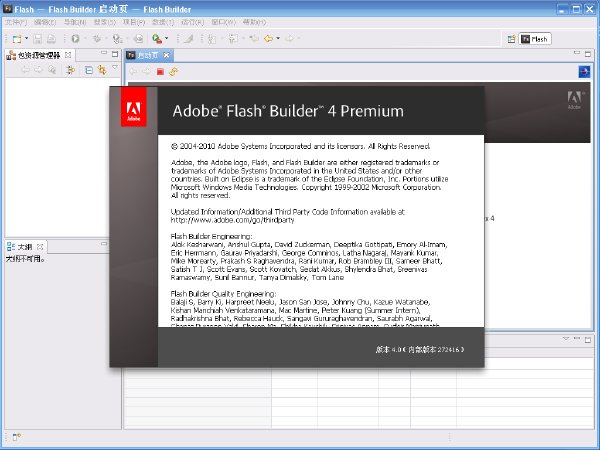Open the 导航(N) menu
This screenshot has height=450, width=600.
point(75,22)
